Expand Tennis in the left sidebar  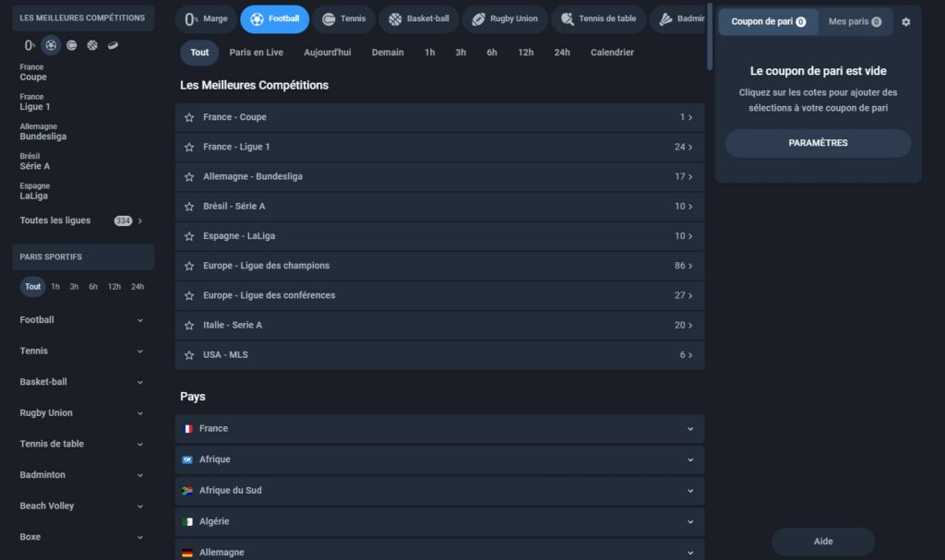(x=82, y=351)
